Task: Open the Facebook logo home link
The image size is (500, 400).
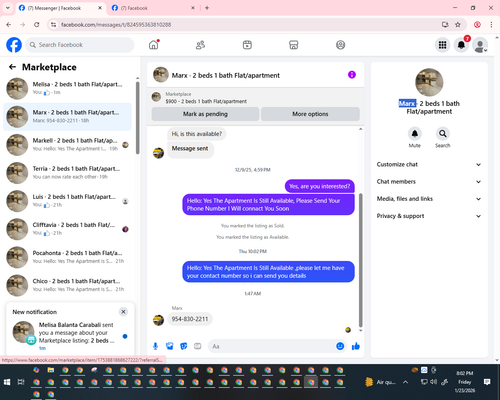Action: pos(14,45)
